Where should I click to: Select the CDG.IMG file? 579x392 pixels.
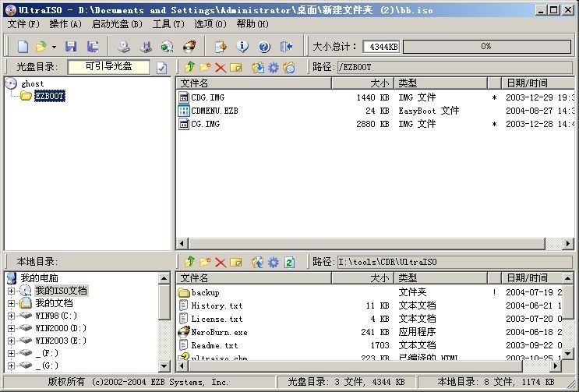(207, 98)
